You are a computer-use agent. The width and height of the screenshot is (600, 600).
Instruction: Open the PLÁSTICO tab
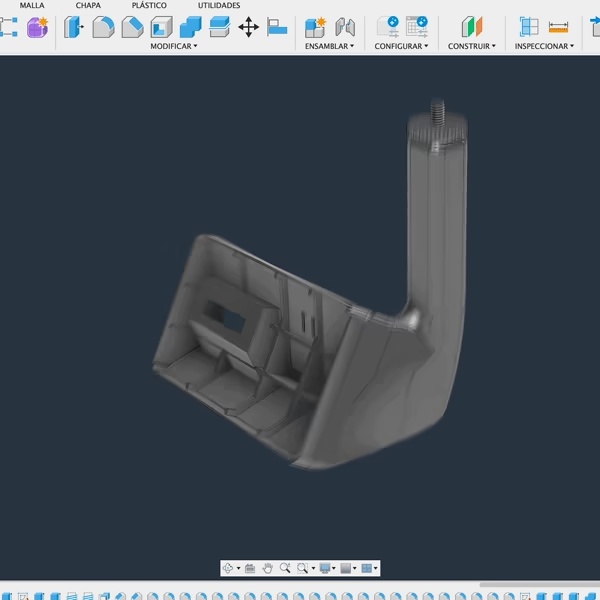[149, 5]
